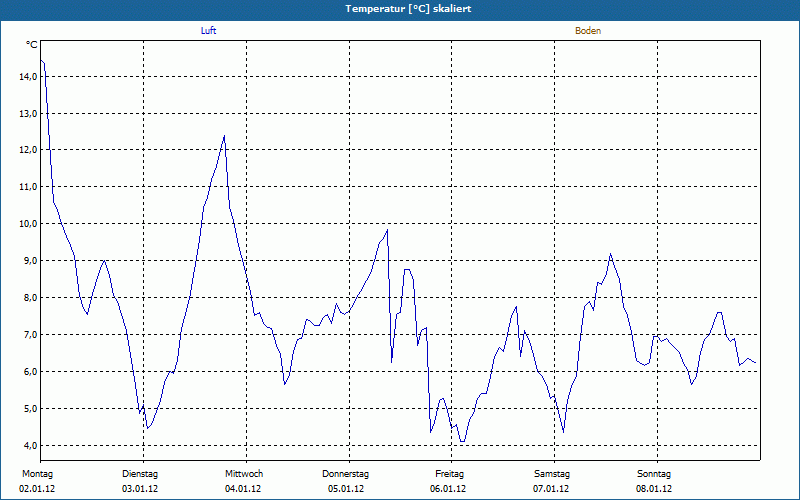800x500 pixels.
Task: Click the Dienstag day label
Action: click(x=140, y=474)
